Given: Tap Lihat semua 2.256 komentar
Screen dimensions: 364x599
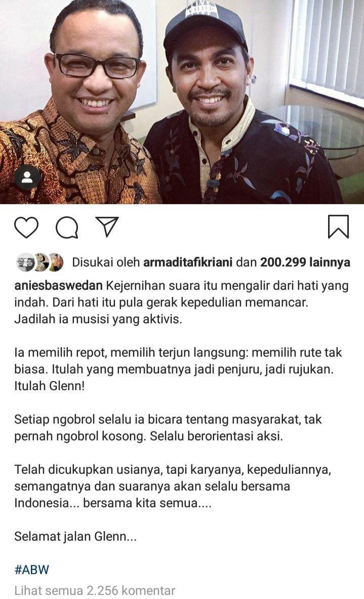Looking at the screenshot, I should [x=95, y=590].
